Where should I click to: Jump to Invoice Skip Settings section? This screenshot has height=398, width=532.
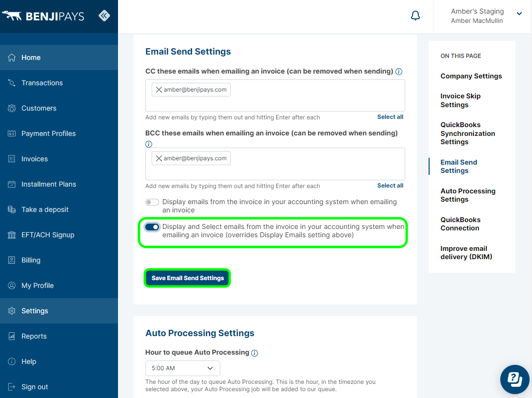point(460,101)
